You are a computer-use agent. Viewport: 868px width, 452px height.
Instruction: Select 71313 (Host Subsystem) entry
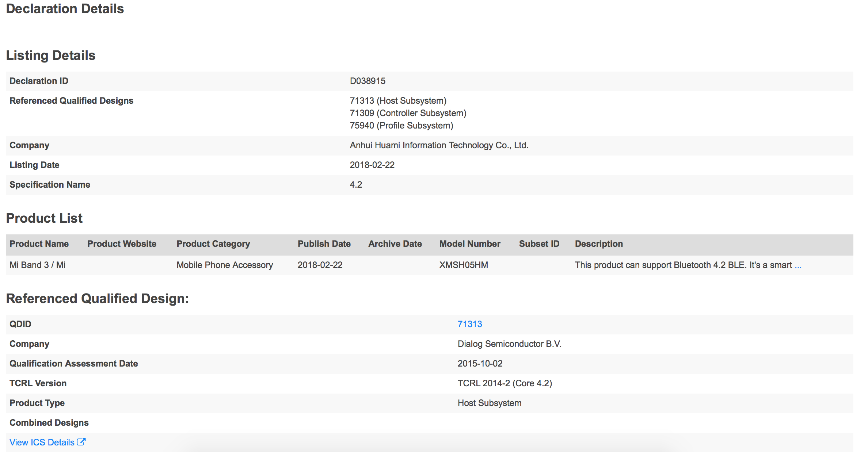(x=398, y=101)
